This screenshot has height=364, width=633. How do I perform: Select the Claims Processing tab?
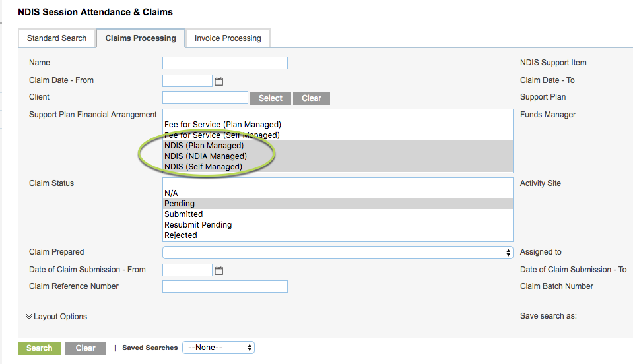tap(141, 38)
